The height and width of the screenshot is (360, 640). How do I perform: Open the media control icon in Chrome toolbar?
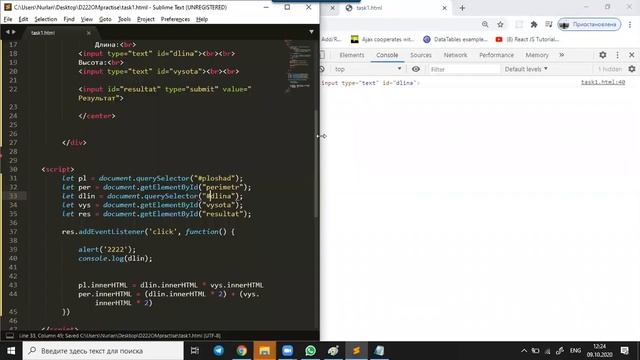549,24
